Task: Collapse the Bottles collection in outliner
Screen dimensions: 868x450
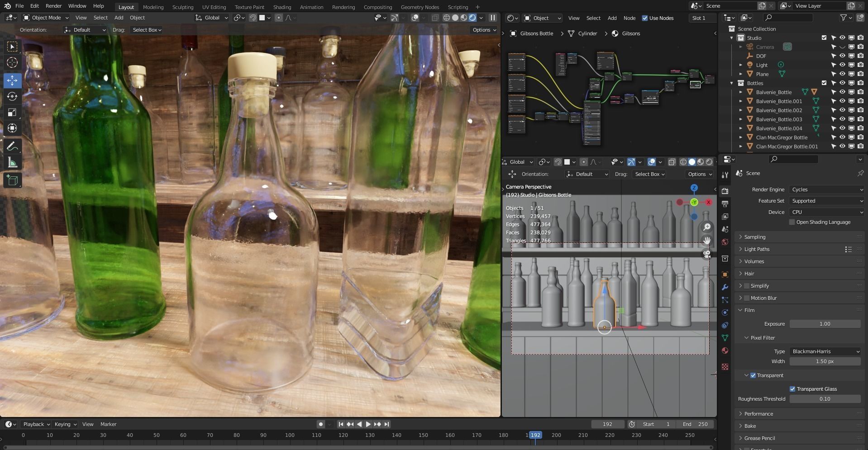Action: tap(732, 83)
